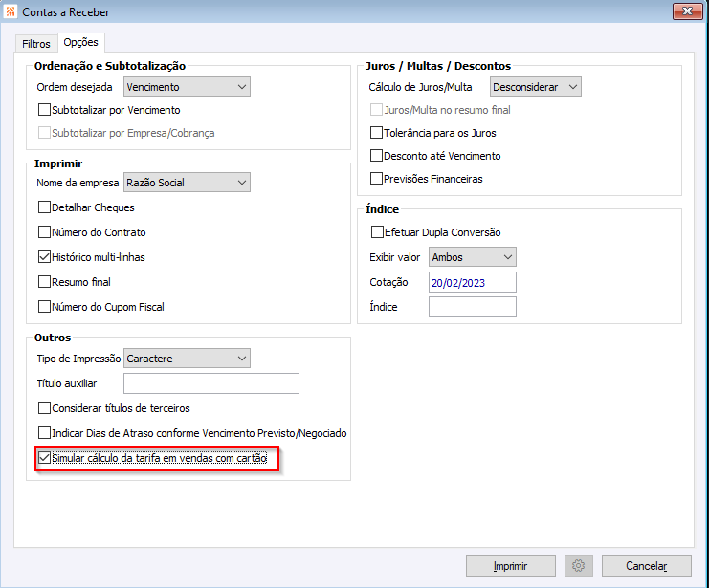The width and height of the screenshot is (709, 588).
Task: Click the app icon in the title bar
Action: click(11, 11)
